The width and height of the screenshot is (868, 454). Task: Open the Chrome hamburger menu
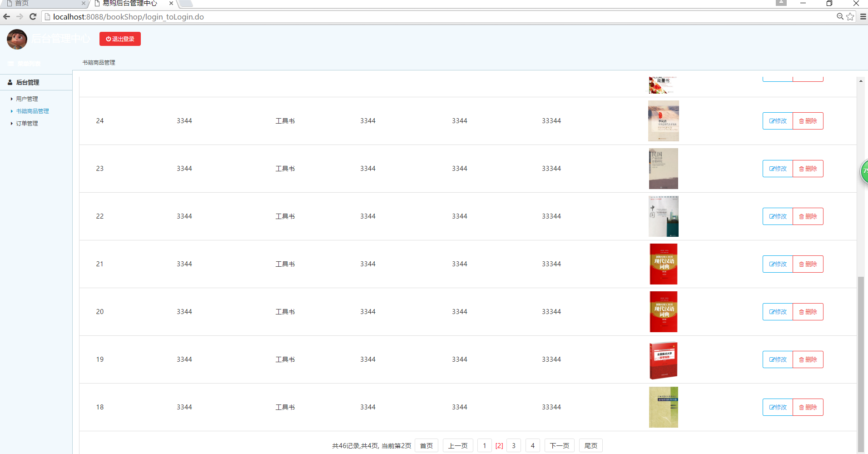pos(863,17)
